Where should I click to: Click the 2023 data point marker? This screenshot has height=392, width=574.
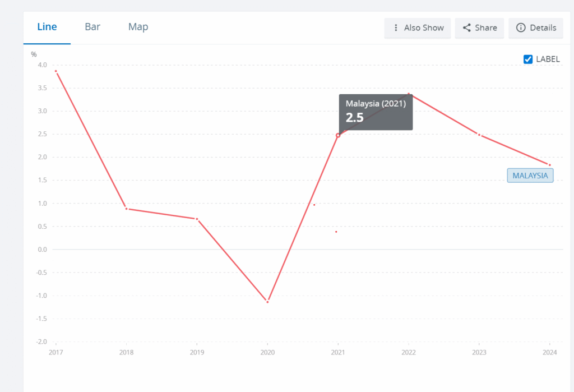479,135
